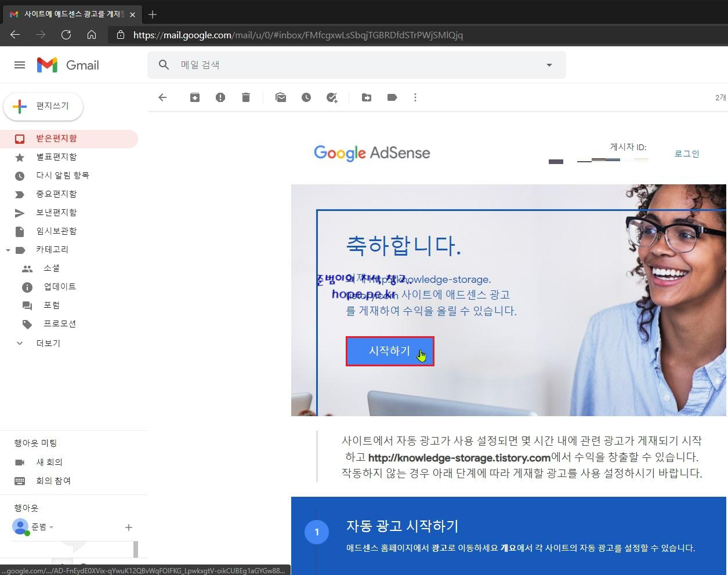Open the more options three-dot menu

tap(415, 97)
